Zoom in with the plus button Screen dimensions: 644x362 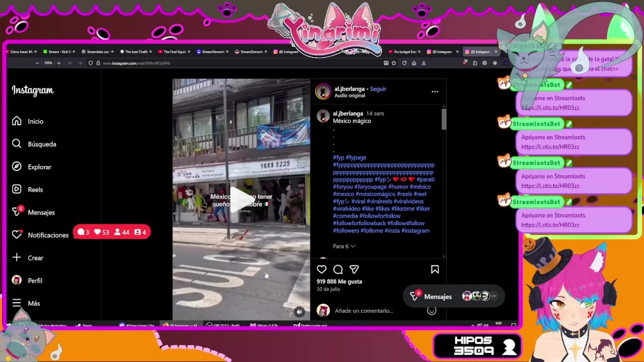click(59, 63)
